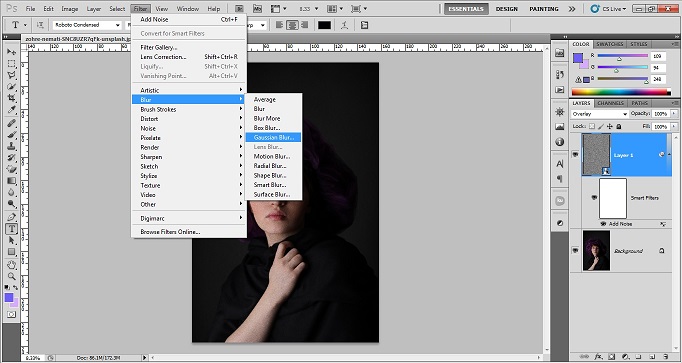Switch to Painting workspace

point(544,9)
